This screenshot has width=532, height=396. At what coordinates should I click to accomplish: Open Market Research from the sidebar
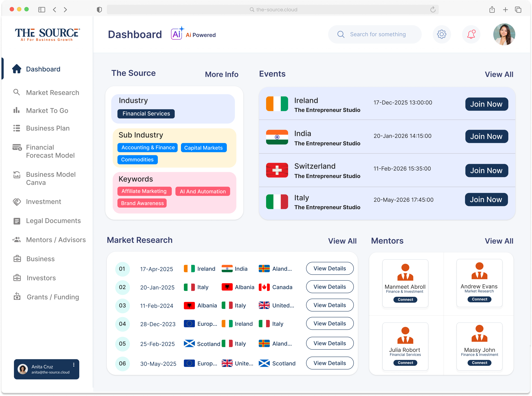(52, 92)
